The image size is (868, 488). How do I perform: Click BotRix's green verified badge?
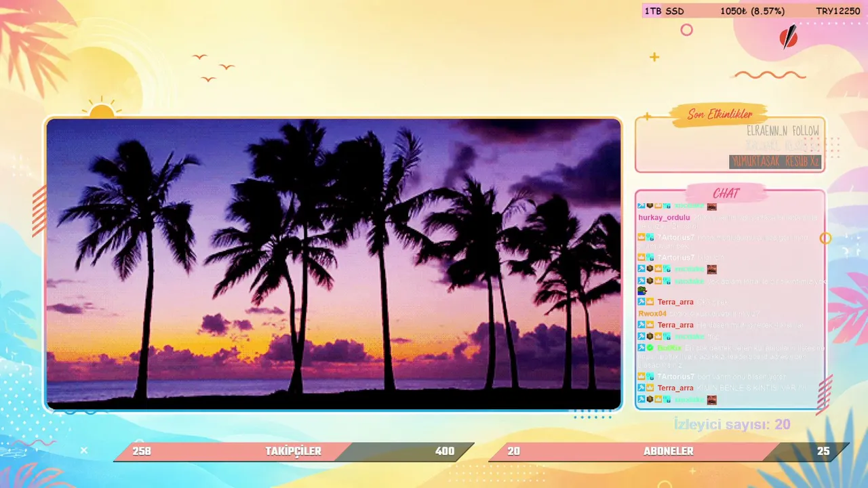650,348
